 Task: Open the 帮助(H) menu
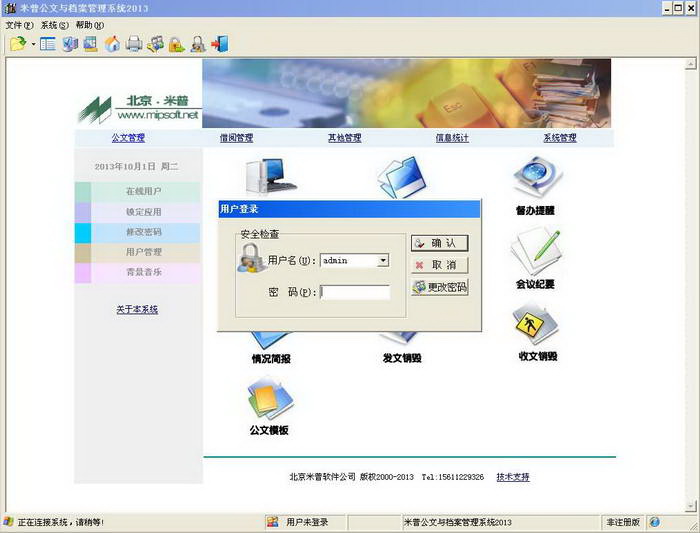point(90,25)
